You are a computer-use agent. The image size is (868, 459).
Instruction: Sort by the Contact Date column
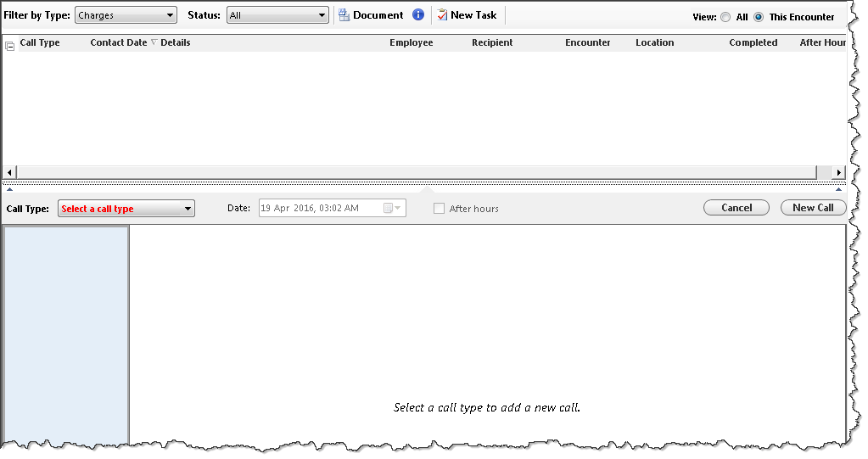click(x=119, y=42)
